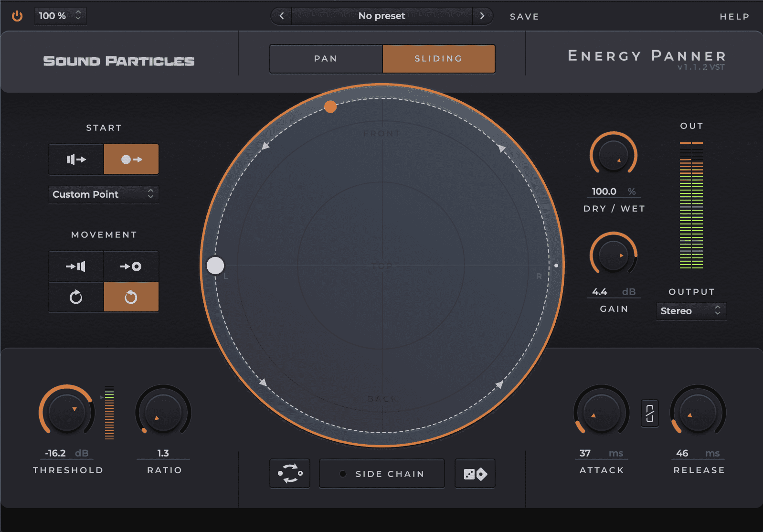
Task: Toggle the attack/release link icon
Action: point(650,414)
